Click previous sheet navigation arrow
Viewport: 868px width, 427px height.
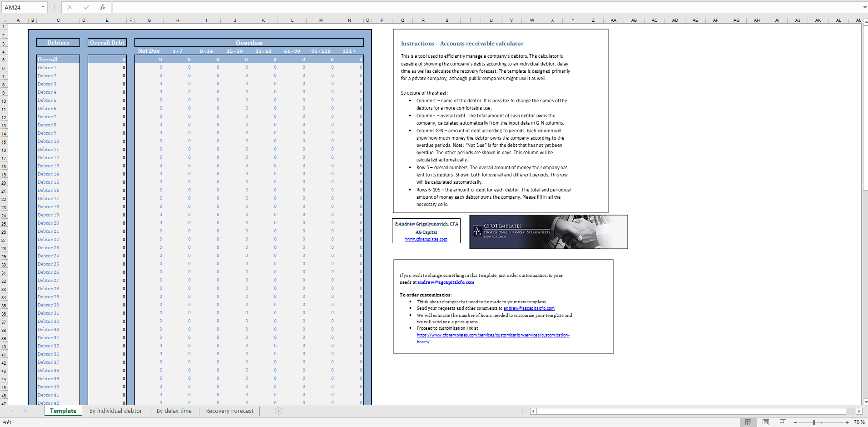pyautogui.click(x=12, y=411)
